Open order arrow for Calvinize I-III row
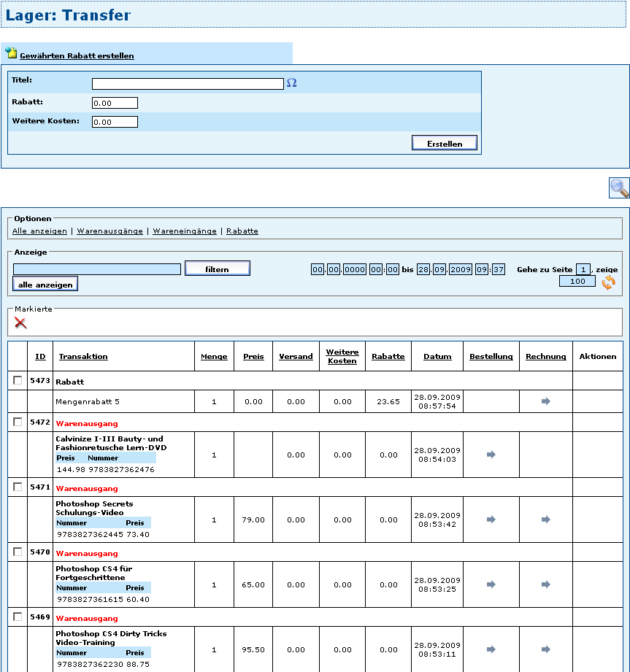The width and height of the screenshot is (630, 672). [491, 455]
